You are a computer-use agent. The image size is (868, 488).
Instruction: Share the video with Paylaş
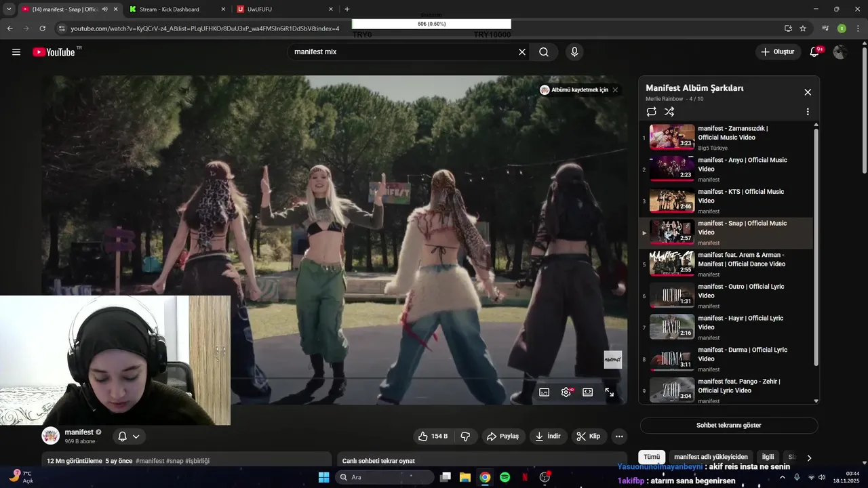502,436
